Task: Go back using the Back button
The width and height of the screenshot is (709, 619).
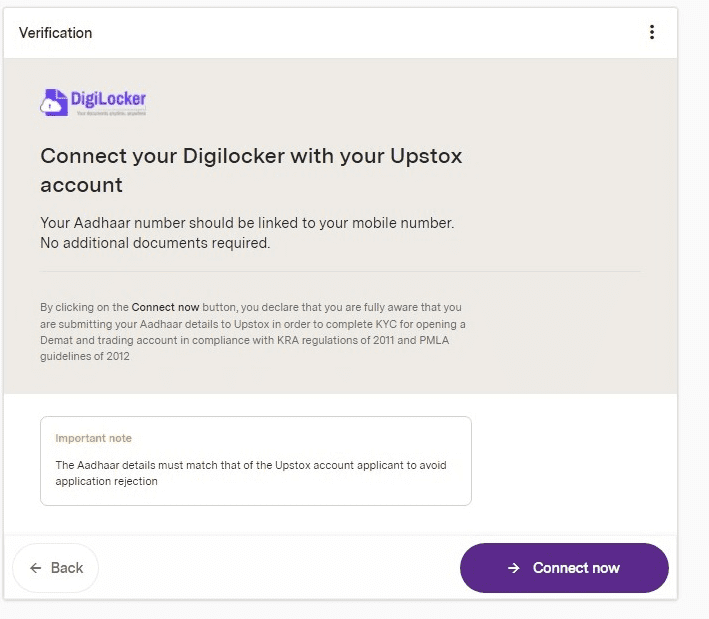Action: [56, 568]
